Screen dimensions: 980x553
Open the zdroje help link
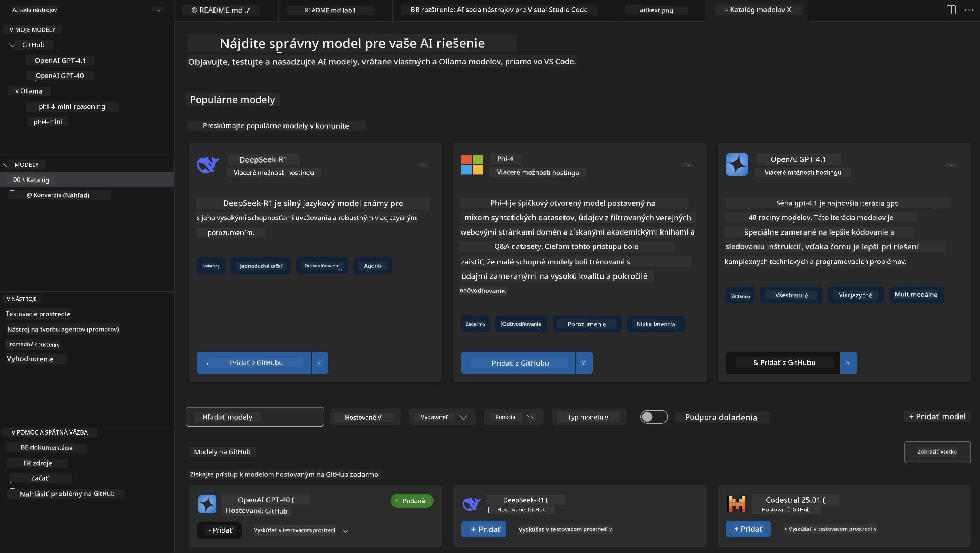(x=37, y=463)
